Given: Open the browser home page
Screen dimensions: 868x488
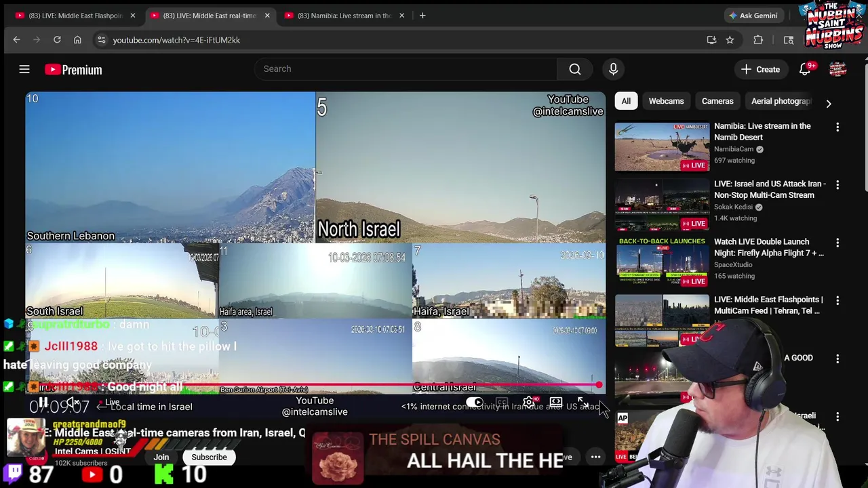Looking at the screenshot, I should [x=77, y=40].
